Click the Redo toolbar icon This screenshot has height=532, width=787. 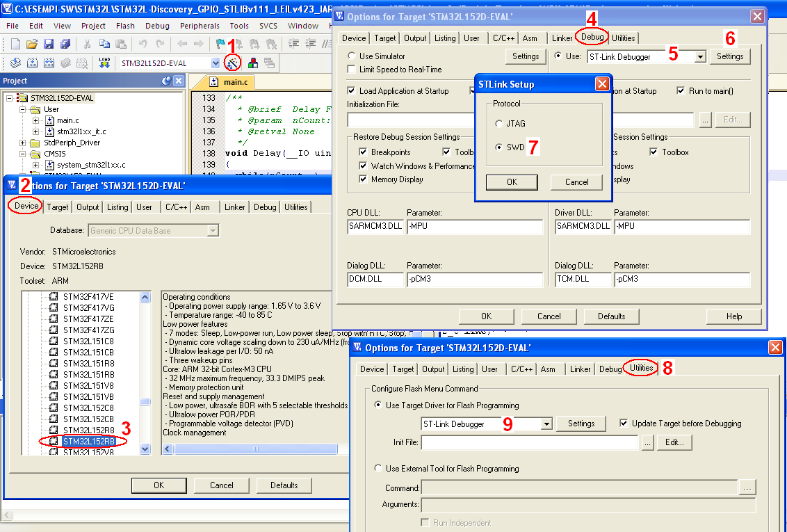coord(160,44)
